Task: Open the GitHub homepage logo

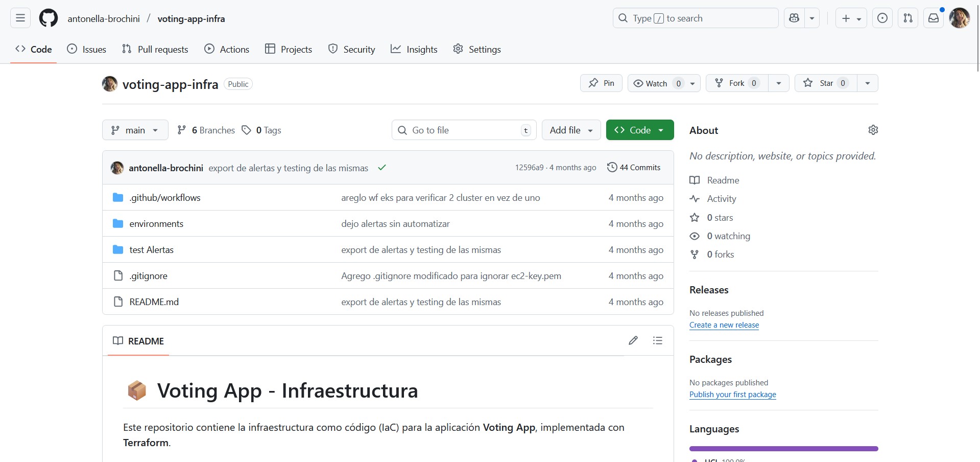Action: click(x=49, y=18)
